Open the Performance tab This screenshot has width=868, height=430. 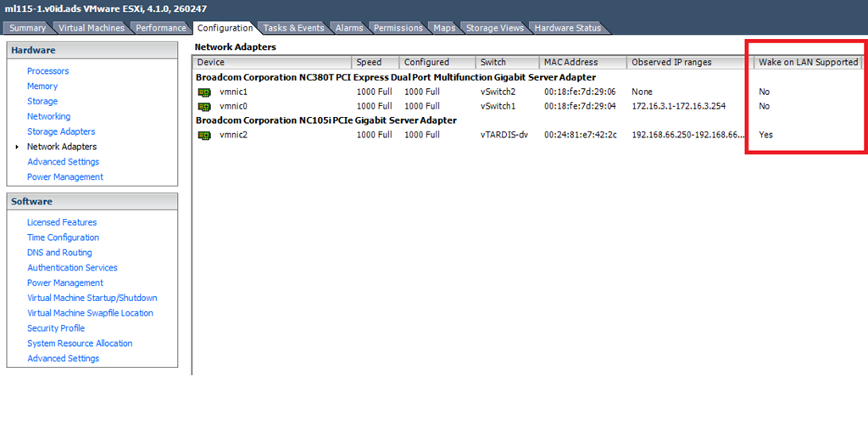coord(161,28)
